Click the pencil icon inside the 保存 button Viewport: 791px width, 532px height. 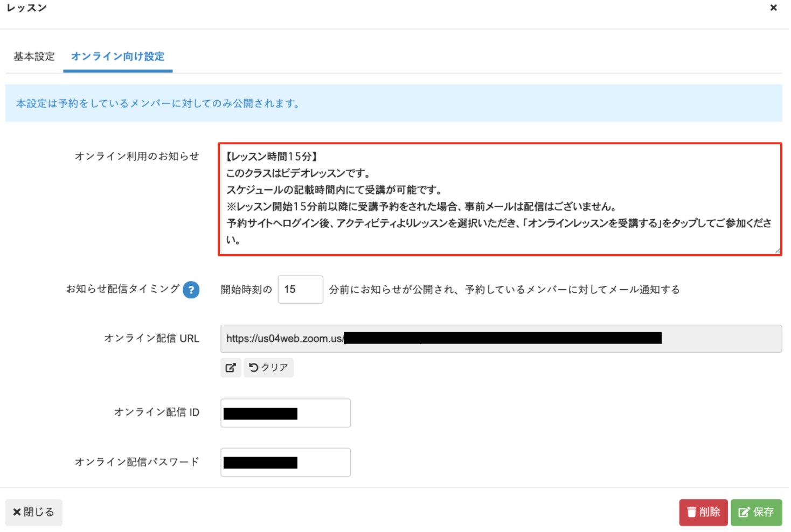(x=745, y=512)
